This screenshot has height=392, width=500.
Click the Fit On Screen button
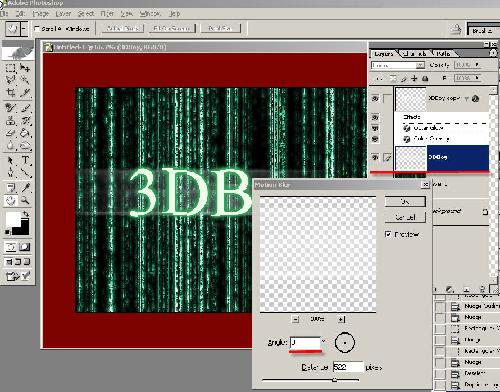coord(172,29)
